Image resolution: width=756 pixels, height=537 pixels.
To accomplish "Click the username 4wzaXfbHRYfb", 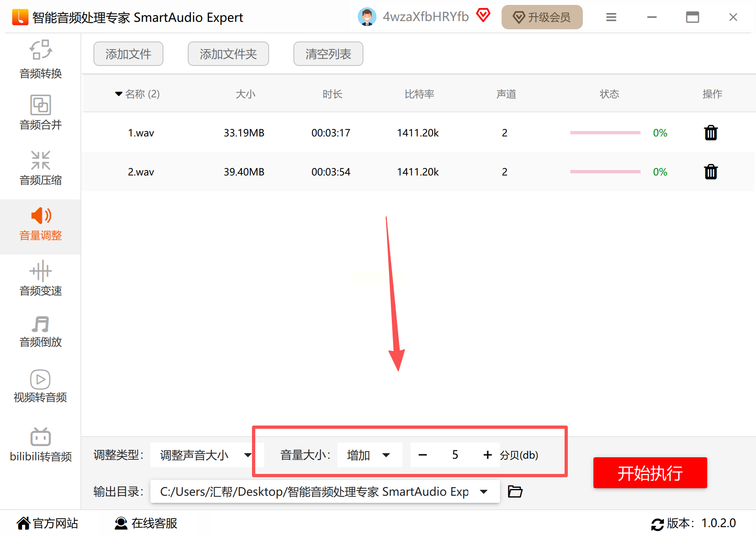I will pyautogui.click(x=426, y=17).
